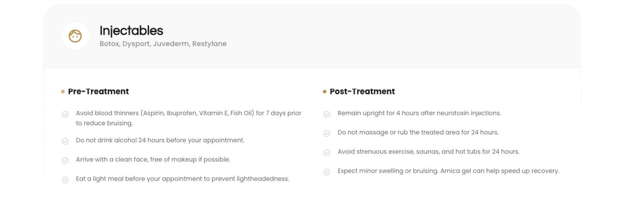Click the Post-Treatment heading
The width and height of the screenshot is (644, 208).
[362, 91]
